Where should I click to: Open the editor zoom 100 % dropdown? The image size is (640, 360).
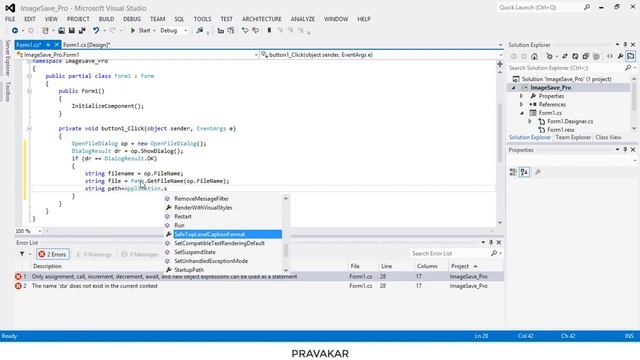pyautogui.click(x=29, y=231)
